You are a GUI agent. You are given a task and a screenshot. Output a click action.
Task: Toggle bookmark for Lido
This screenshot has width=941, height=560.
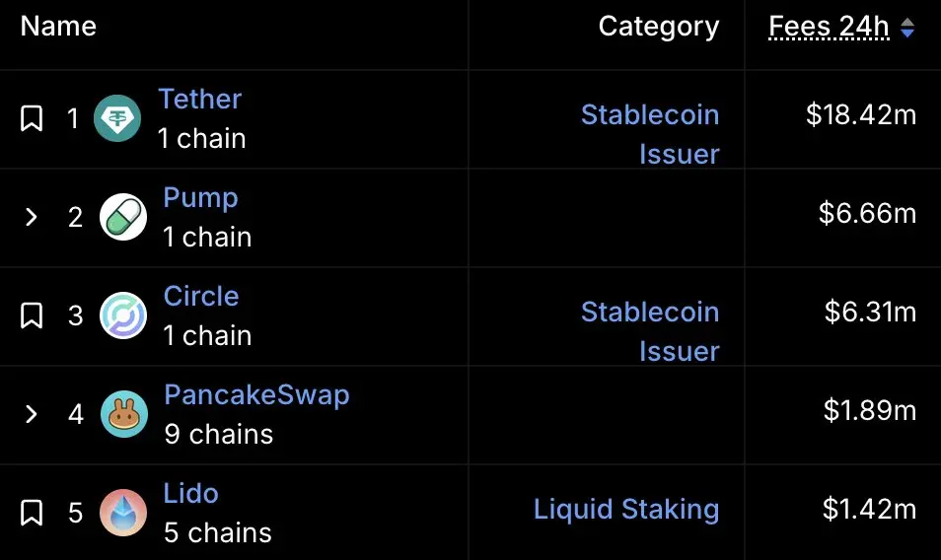pos(32,513)
